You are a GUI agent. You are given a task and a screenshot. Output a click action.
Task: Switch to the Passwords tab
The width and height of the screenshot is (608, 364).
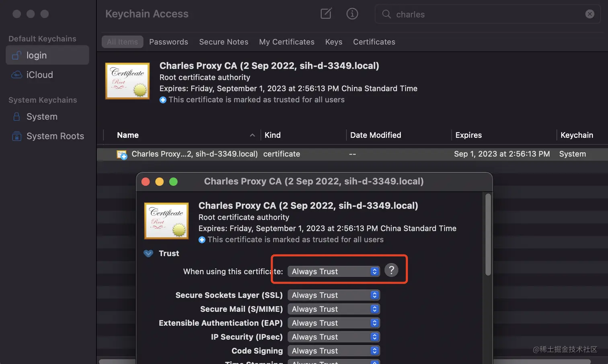coord(168,42)
